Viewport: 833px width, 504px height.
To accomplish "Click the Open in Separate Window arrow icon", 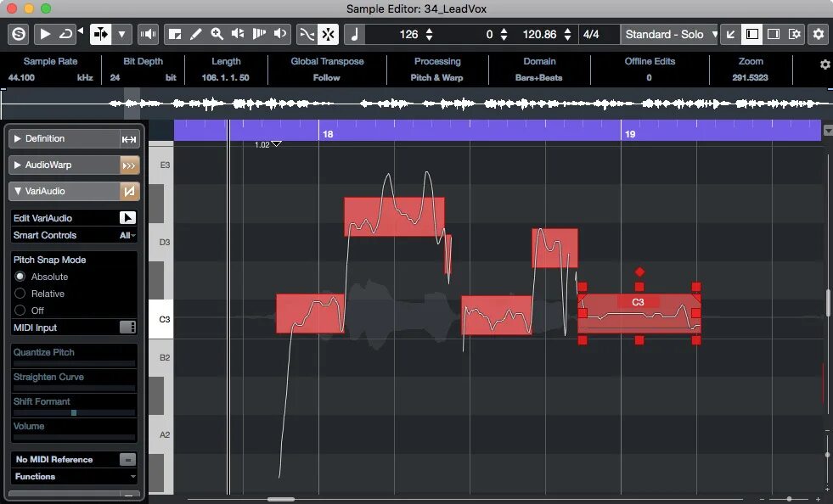I will 731,35.
